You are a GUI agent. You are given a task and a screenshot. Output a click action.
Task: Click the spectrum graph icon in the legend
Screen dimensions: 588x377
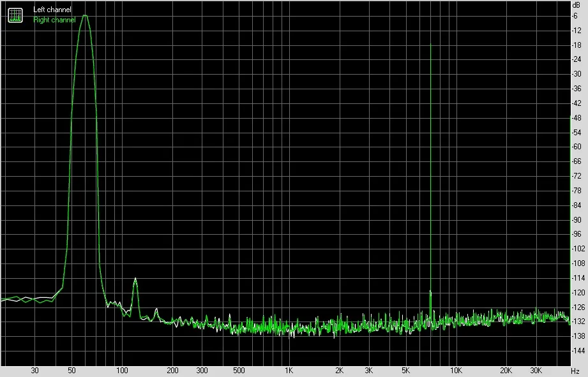(15, 15)
